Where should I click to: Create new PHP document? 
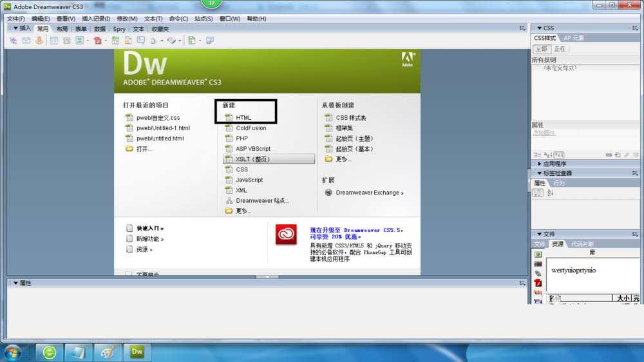(241, 138)
